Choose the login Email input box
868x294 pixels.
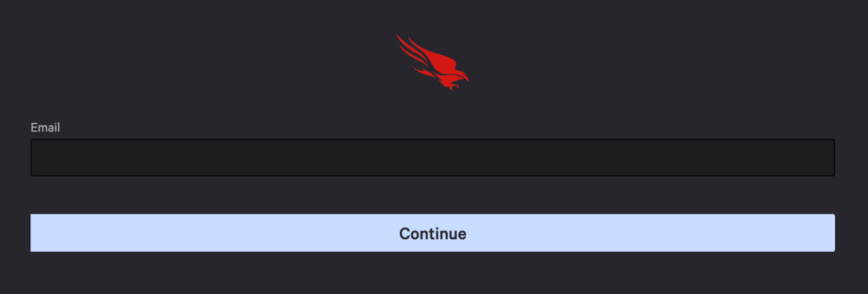(433, 158)
